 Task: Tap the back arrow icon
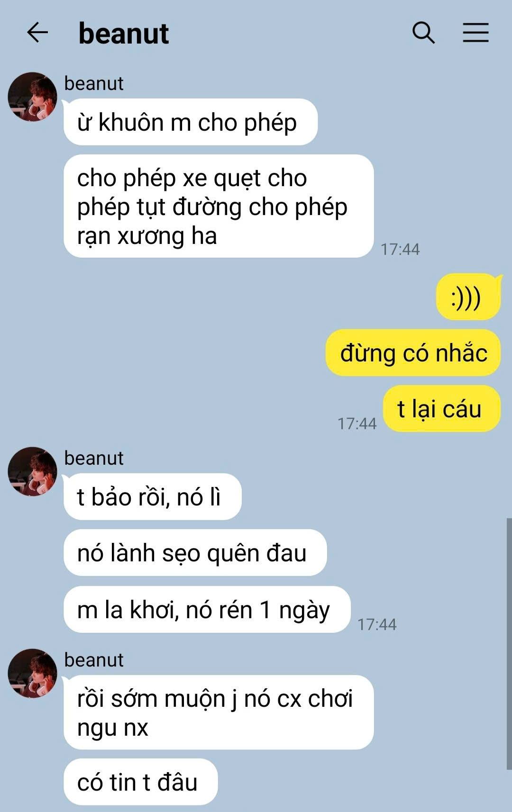click(x=37, y=33)
